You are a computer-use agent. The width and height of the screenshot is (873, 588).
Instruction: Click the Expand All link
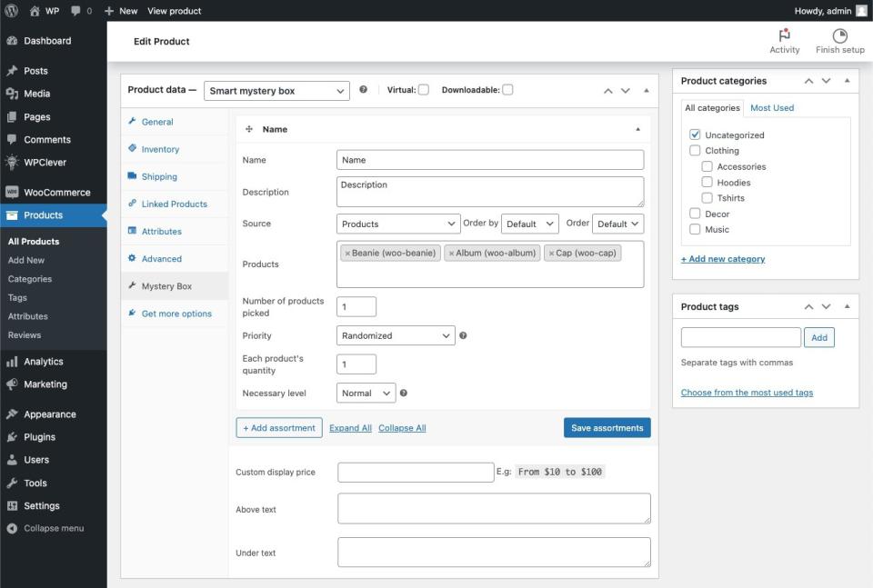click(x=350, y=428)
